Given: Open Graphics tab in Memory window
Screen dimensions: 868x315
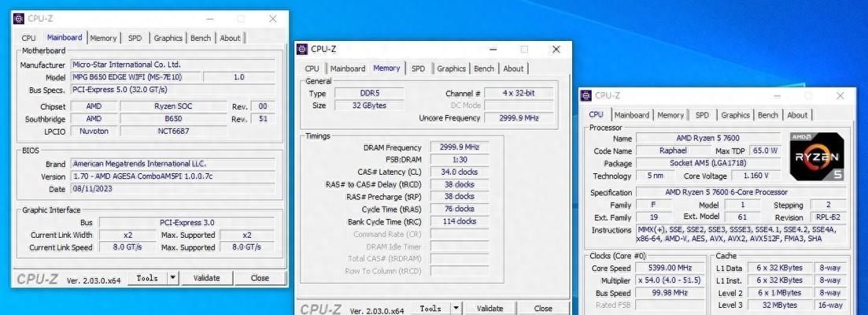Looking at the screenshot, I should point(452,69).
